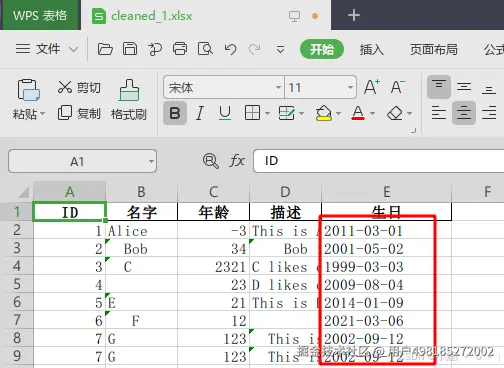Toggle align text left

coord(439,113)
